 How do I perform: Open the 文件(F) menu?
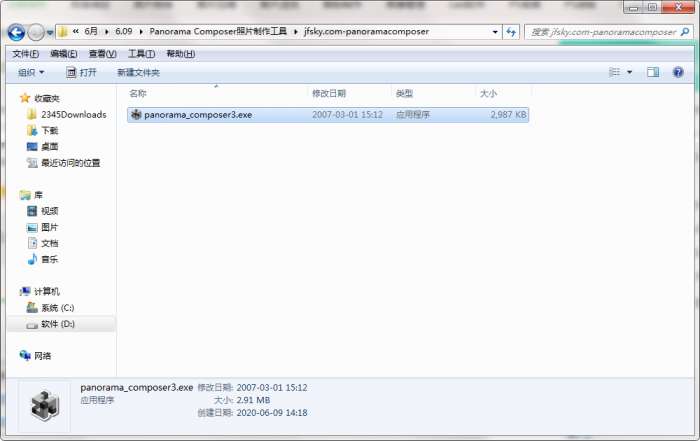click(x=25, y=54)
